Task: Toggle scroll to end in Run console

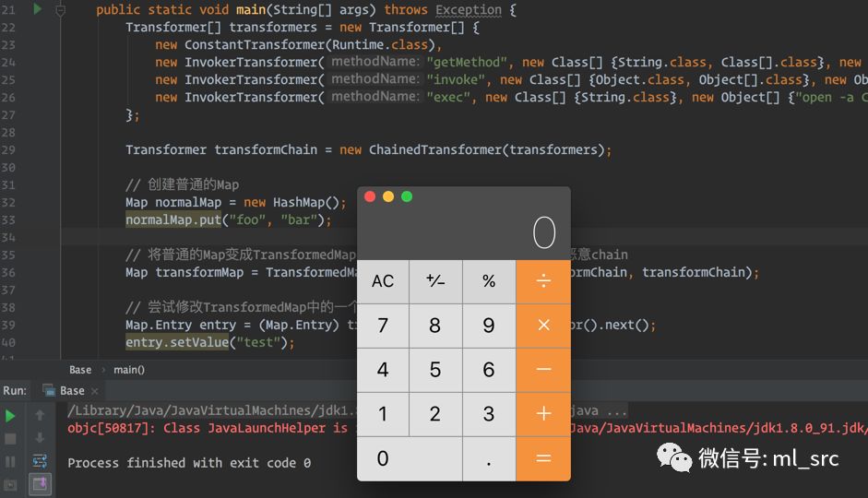Action: (x=40, y=484)
